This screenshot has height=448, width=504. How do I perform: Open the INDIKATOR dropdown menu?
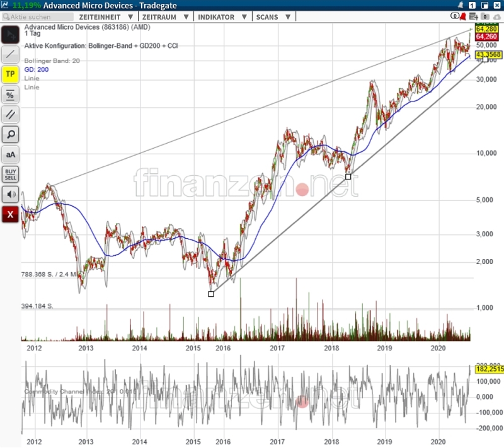[x=222, y=17]
